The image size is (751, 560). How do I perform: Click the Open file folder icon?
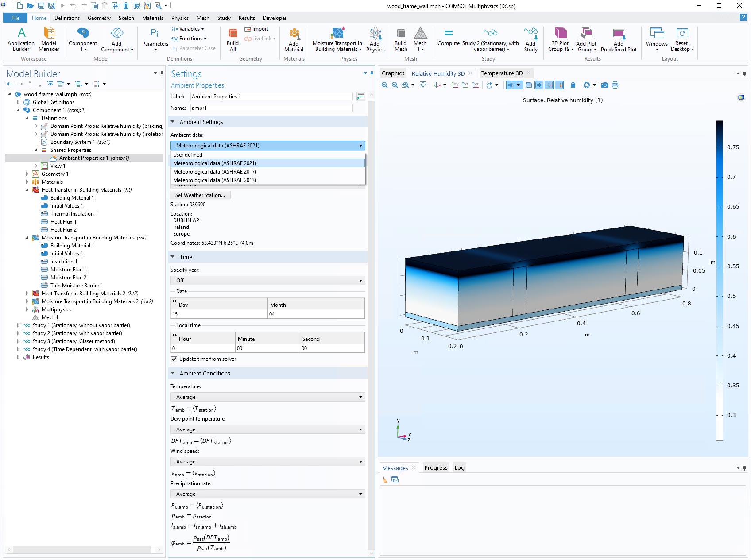pyautogui.click(x=30, y=6)
